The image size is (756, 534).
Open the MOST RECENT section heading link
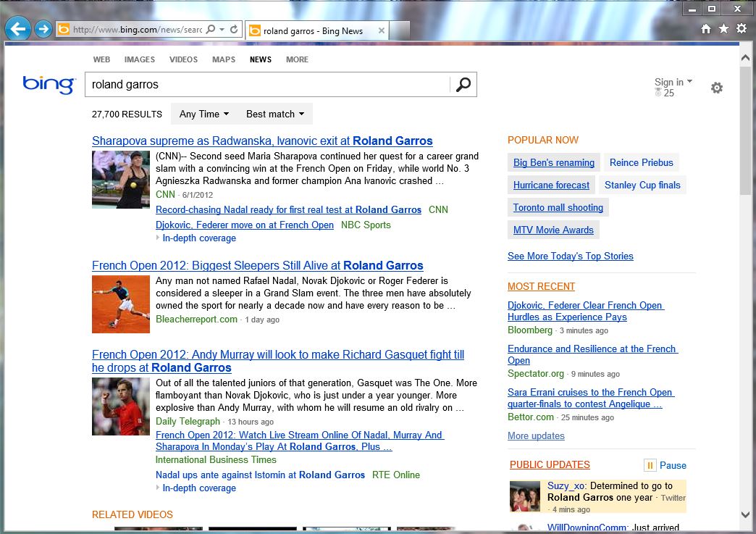pyautogui.click(x=541, y=286)
